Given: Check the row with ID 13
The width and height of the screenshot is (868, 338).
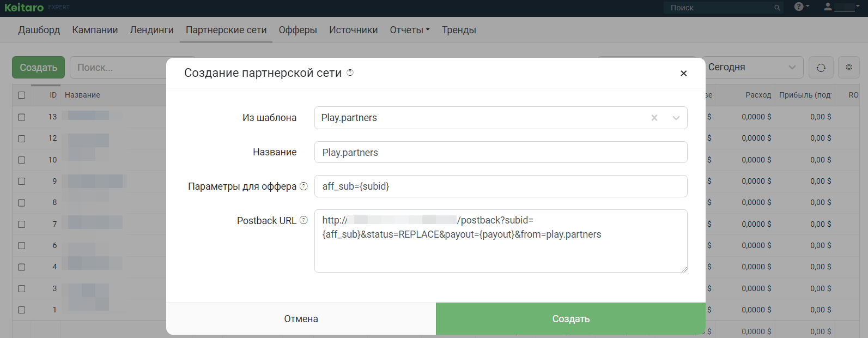Looking at the screenshot, I should [22, 117].
